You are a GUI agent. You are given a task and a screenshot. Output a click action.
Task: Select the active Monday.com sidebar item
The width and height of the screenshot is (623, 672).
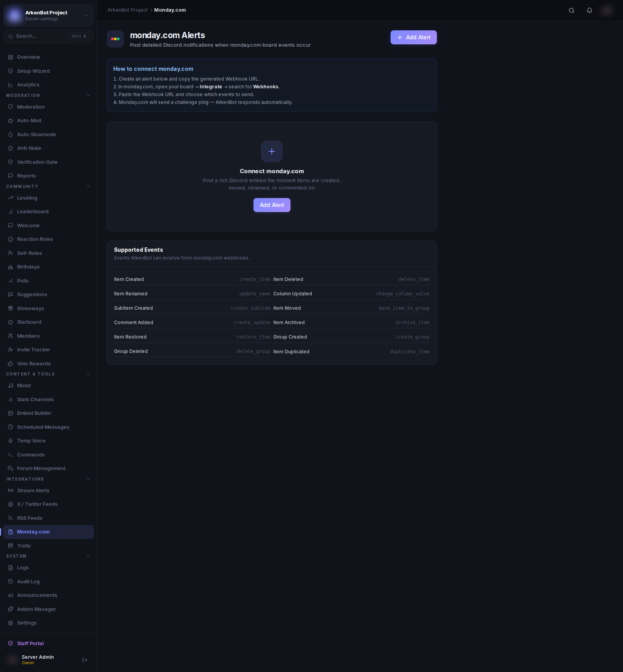click(x=48, y=532)
